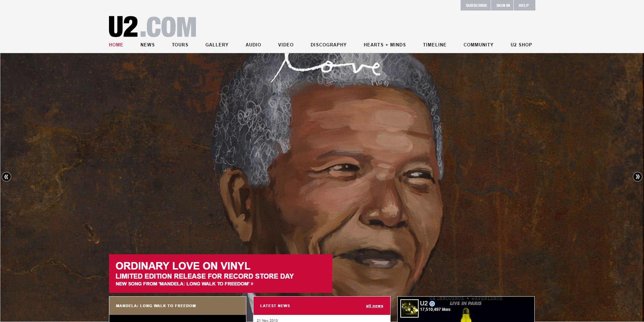This screenshot has width=644, height=322.
Task: Click Sign In at top
Action: [x=503, y=5]
